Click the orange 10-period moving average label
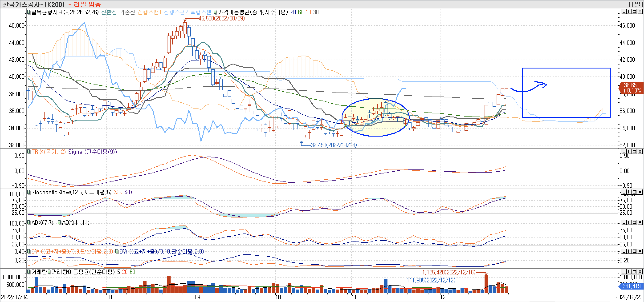The width and height of the screenshot is (644, 302). pos(308,12)
